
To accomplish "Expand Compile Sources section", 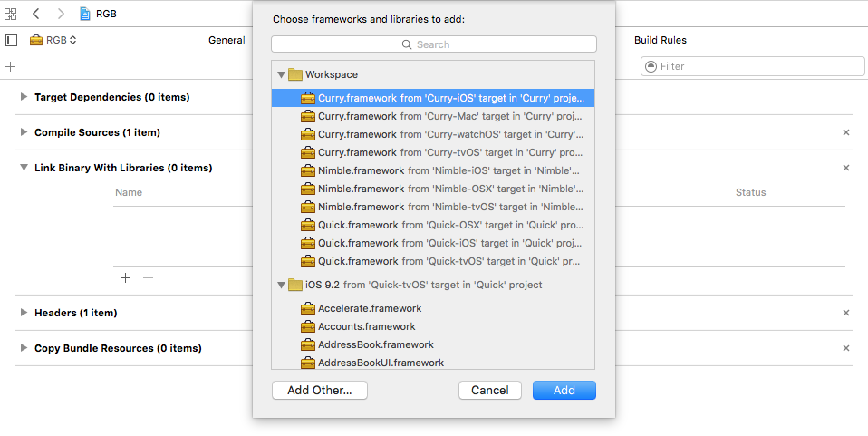I will coord(24,132).
